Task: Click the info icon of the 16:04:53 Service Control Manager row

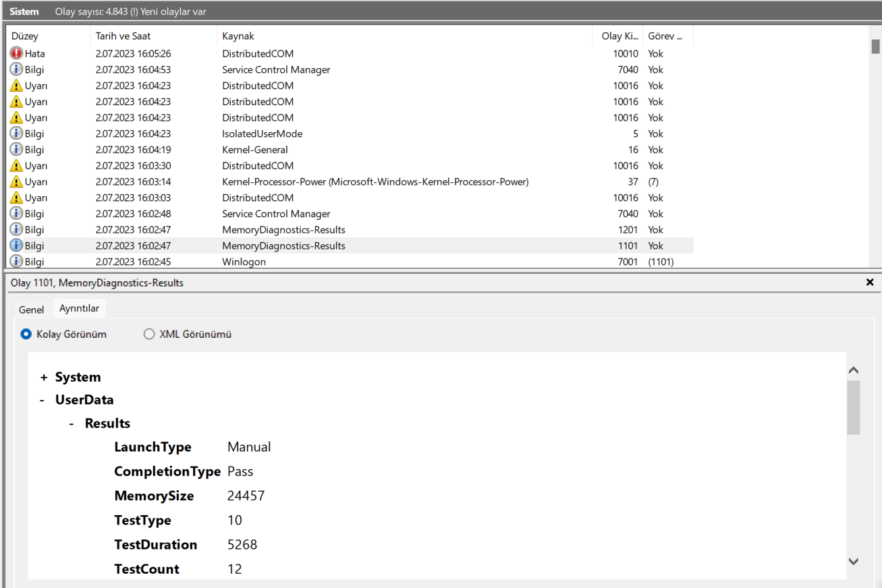Action: coord(16,69)
